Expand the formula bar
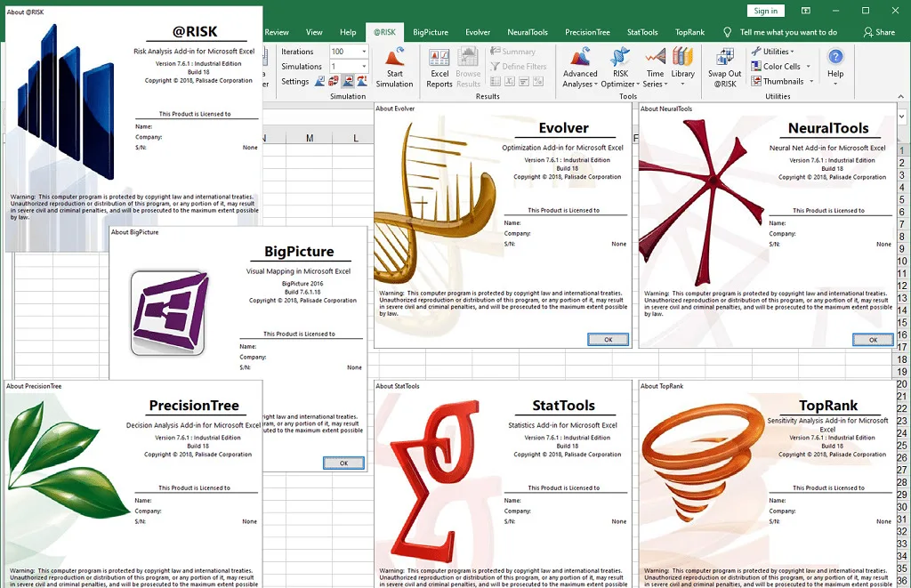This screenshot has width=911, height=588. click(902, 117)
